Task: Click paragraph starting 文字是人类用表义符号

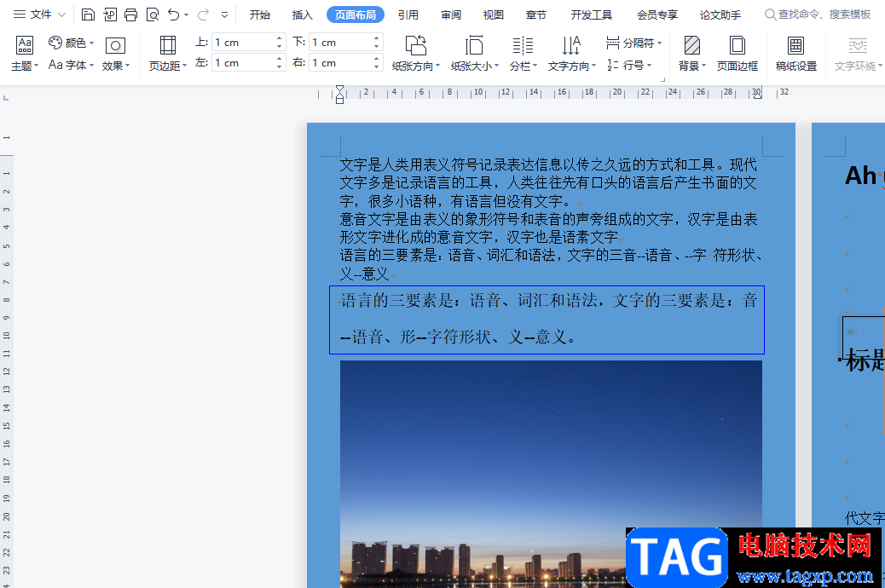Action: tap(548, 183)
